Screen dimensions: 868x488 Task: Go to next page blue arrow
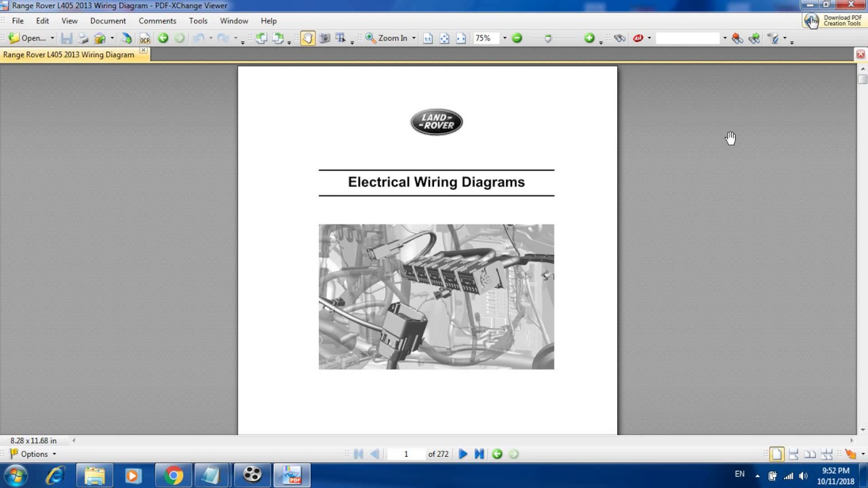462,454
